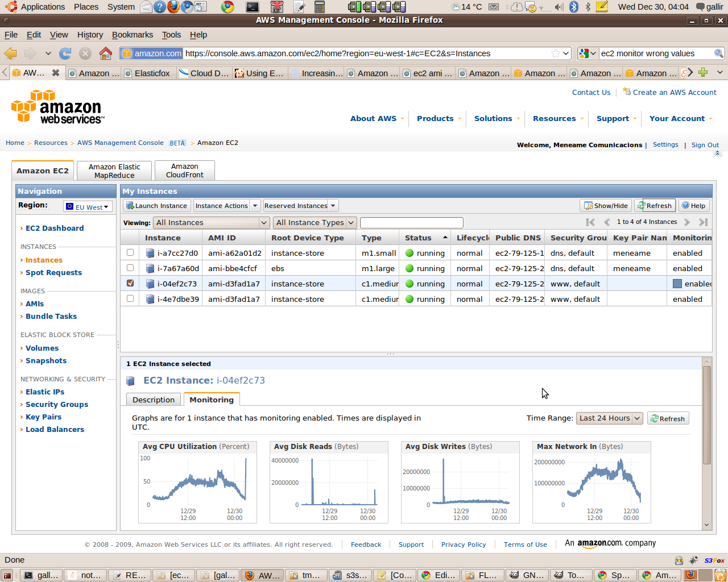This screenshot has height=582, width=728.
Task: Switch to the Amazon CloudFront tab
Action: click(184, 171)
